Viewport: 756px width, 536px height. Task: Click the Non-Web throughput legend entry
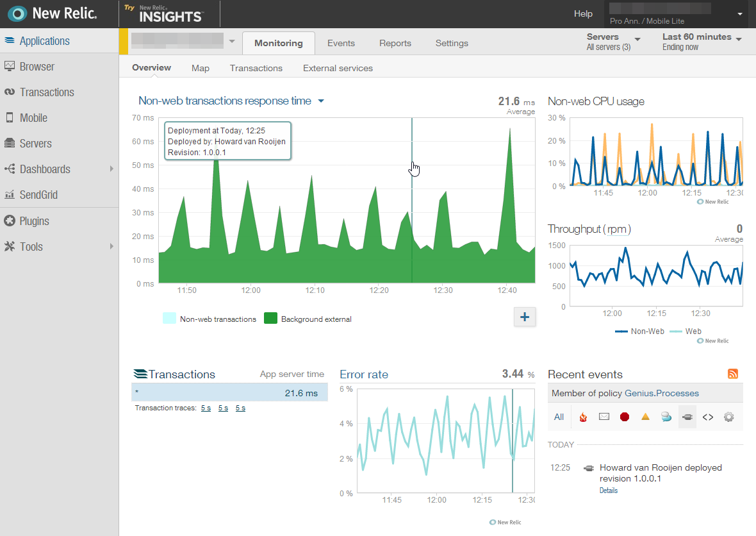[x=640, y=331]
